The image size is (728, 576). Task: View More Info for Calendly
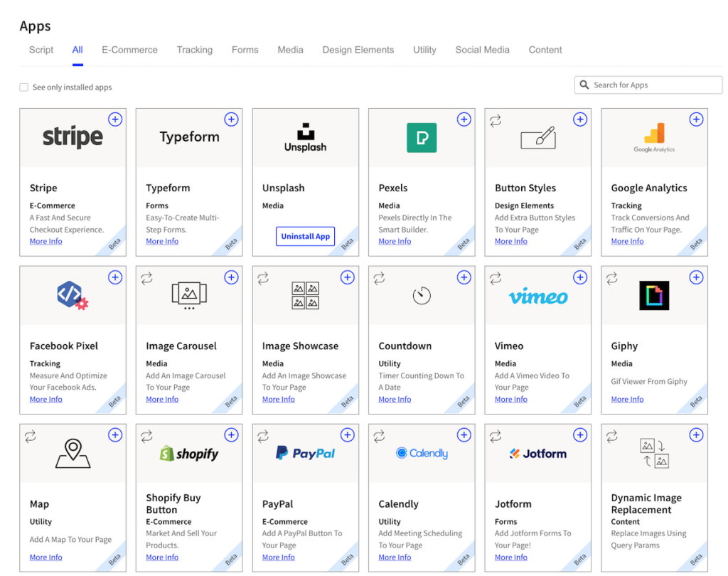tap(395, 557)
